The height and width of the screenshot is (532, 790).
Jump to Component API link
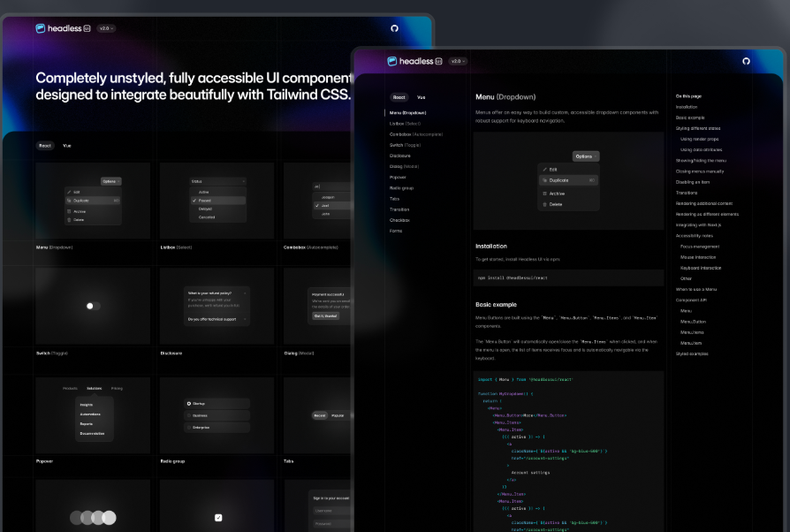691,300
